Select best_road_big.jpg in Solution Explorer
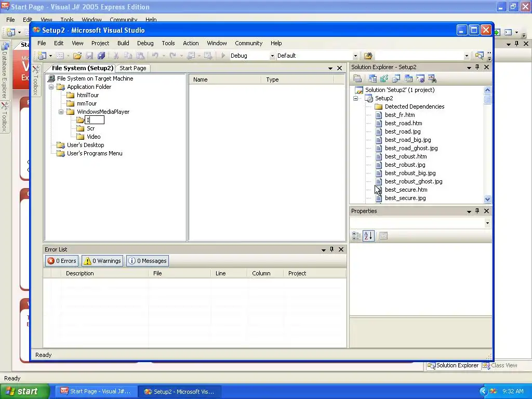This screenshot has width=532, height=399. click(x=408, y=140)
